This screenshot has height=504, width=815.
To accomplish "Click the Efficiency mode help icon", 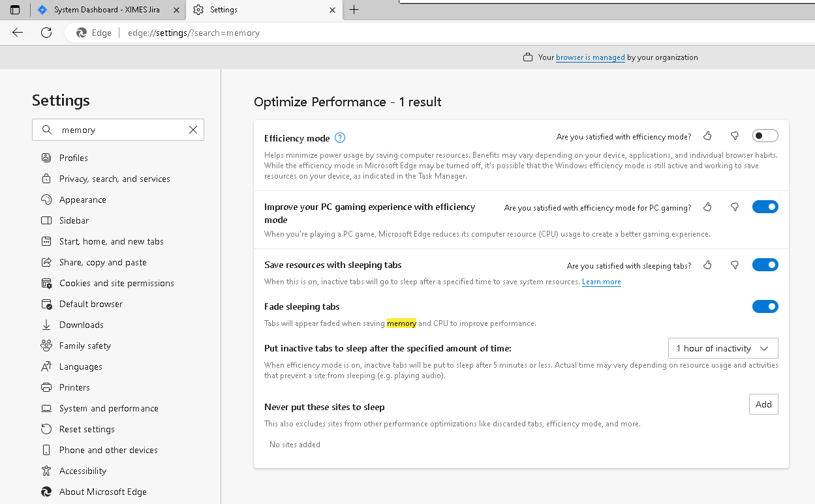I will [340, 138].
